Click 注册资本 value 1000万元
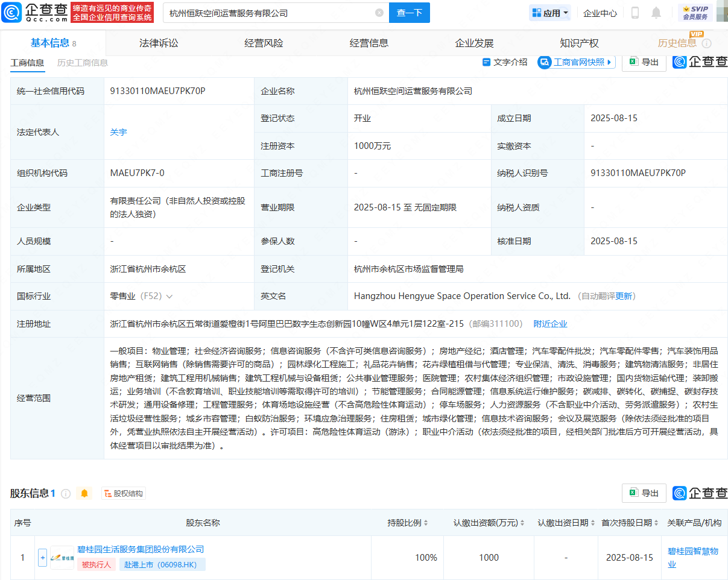728x580 pixels. pos(372,146)
